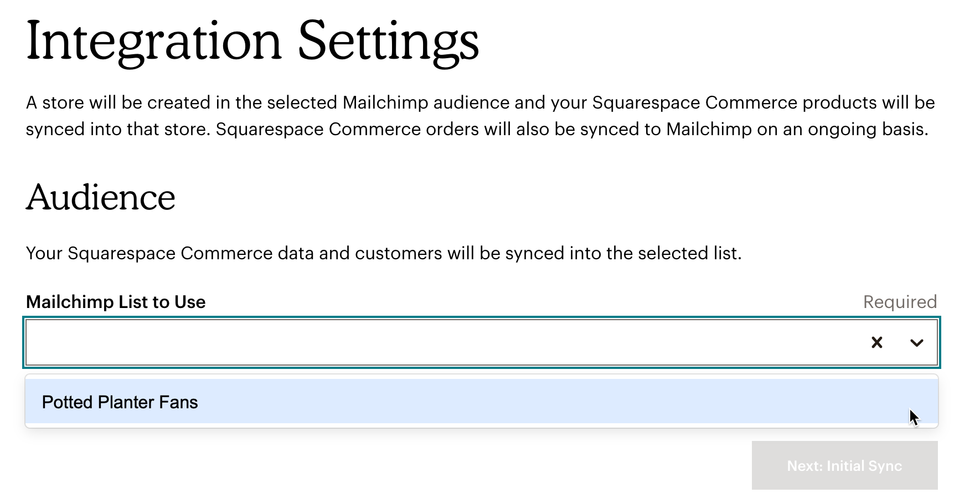The image size is (980, 503).
Task: Click the paragraph line starting "synced into that store"
Action: point(476,129)
